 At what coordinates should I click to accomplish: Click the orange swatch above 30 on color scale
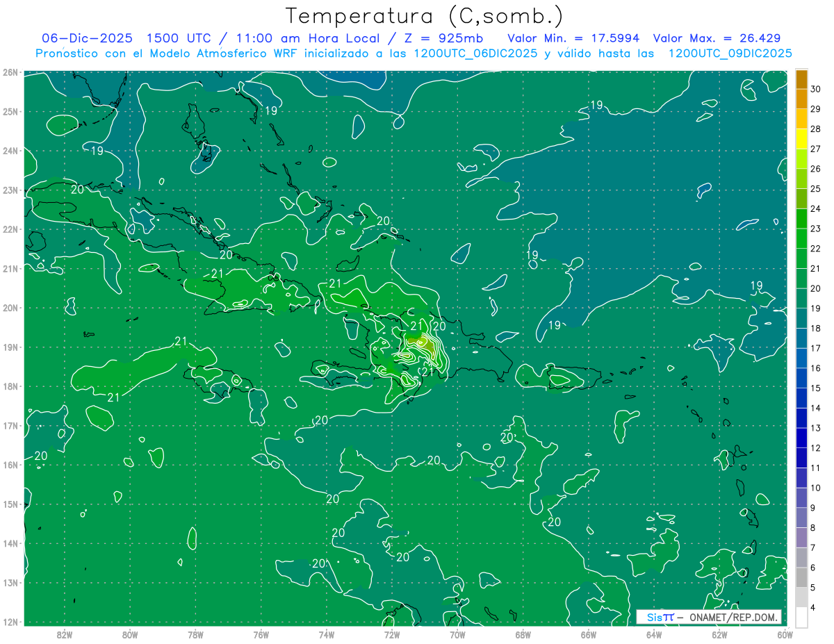click(x=801, y=79)
